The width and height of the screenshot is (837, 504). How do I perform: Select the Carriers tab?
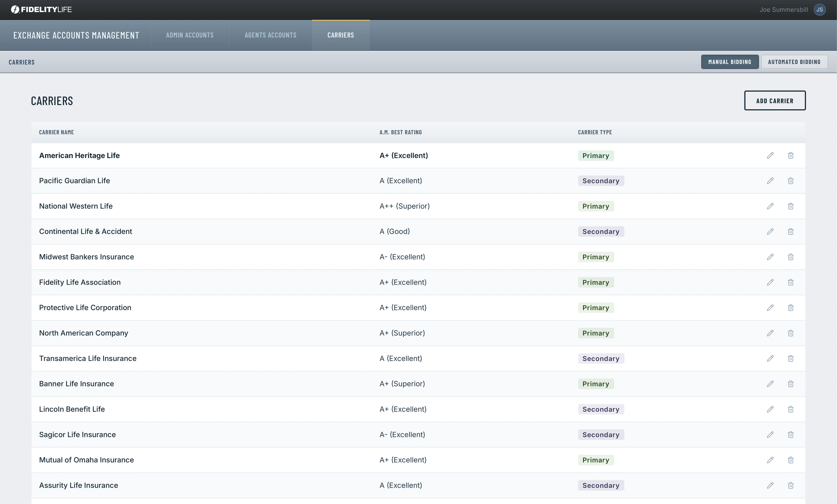pyautogui.click(x=341, y=35)
